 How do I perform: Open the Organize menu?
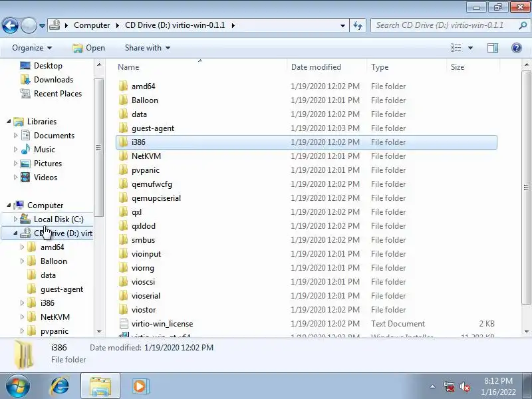coord(31,48)
